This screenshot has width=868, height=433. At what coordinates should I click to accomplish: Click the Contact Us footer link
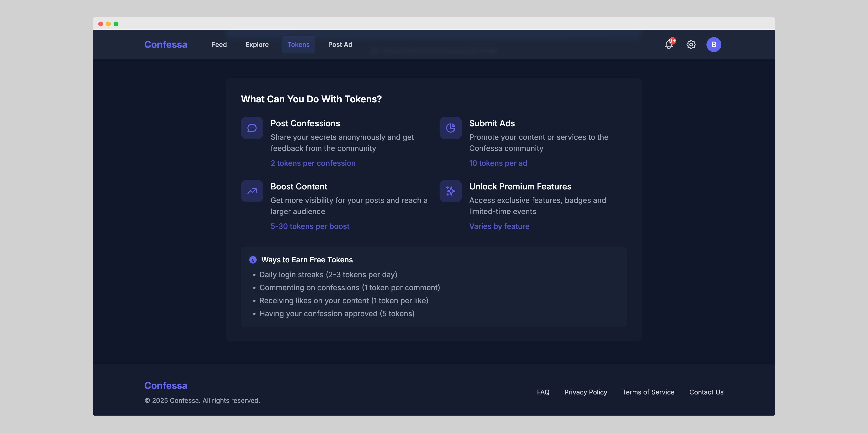(x=706, y=392)
